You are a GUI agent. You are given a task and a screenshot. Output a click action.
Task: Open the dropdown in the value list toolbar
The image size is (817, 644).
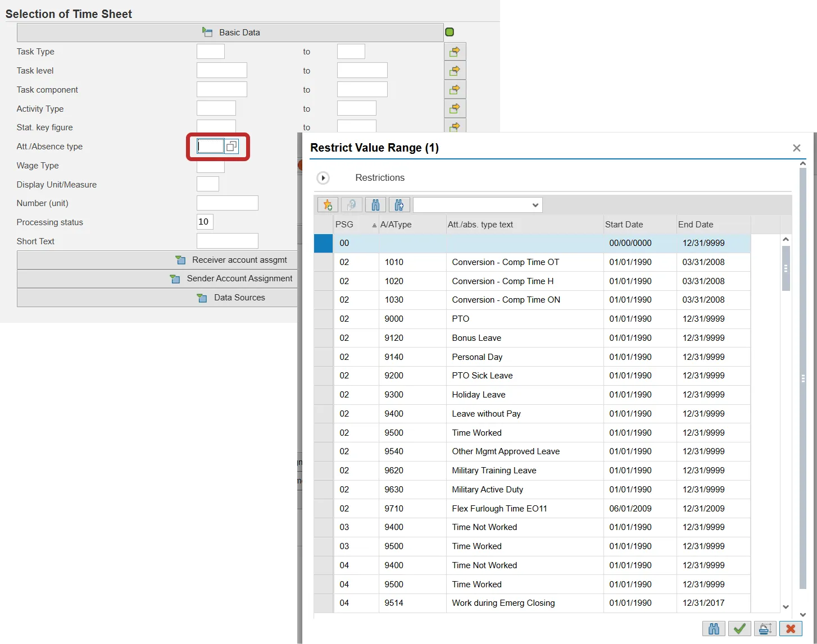[x=477, y=205]
